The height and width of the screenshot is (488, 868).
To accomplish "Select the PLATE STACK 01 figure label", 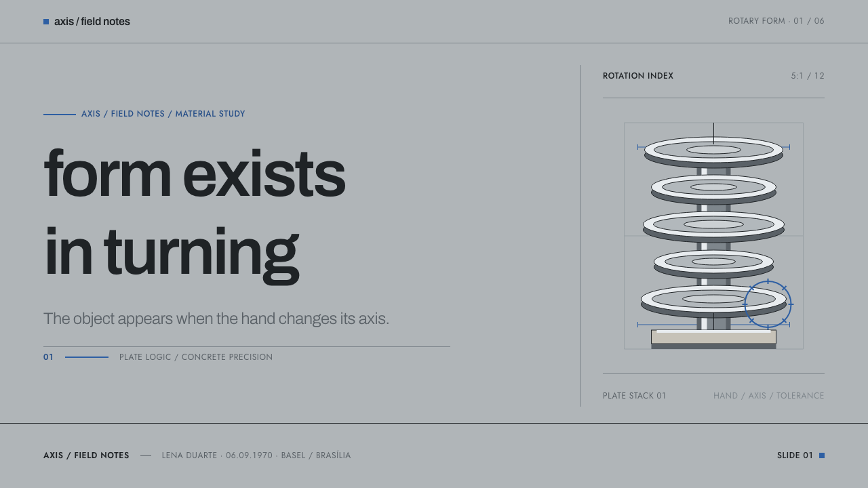I will click(635, 396).
